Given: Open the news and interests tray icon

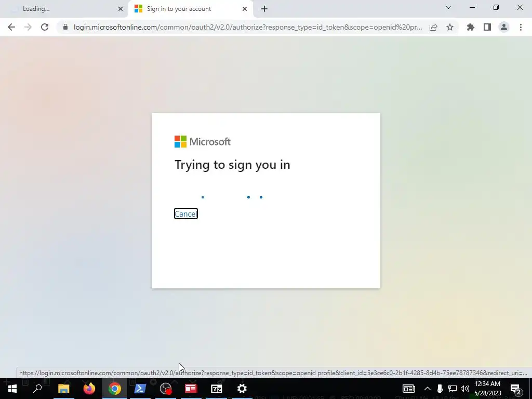Looking at the screenshot, I should click(x=409, y=389).
